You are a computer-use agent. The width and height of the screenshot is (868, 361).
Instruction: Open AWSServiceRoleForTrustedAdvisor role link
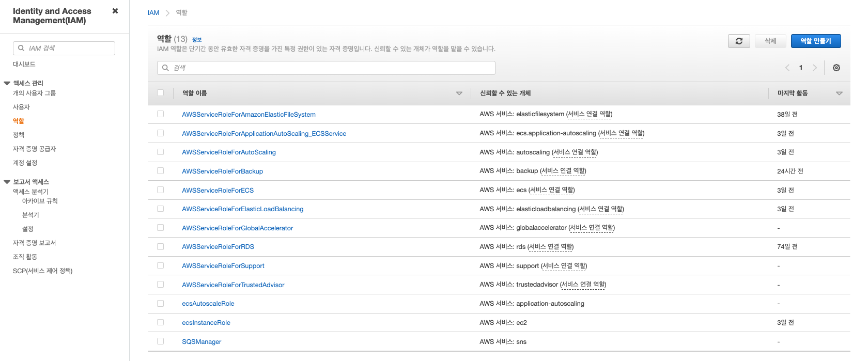pyautogui.click(x=233, y=285)
